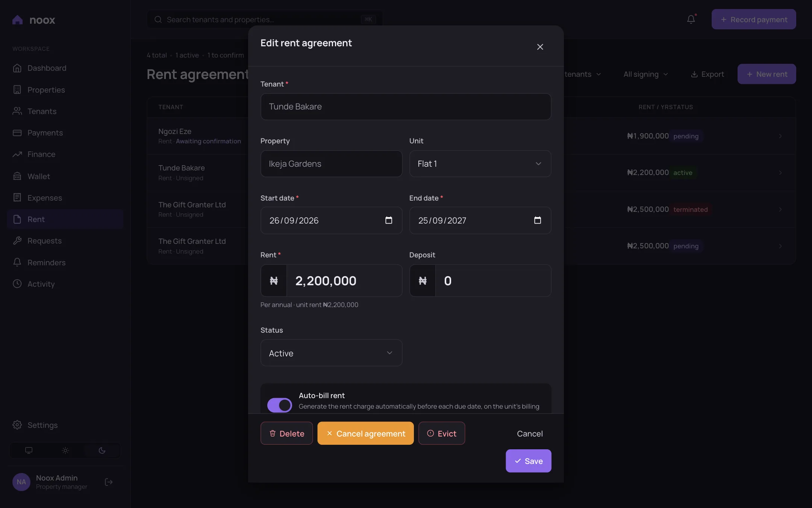Open the notifications bell
The height and width of the screenshot is (508, 812).
coord(691,19)
